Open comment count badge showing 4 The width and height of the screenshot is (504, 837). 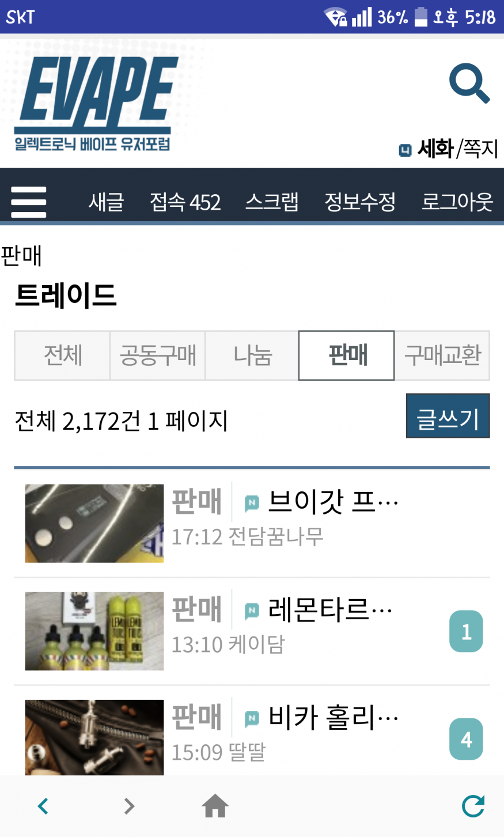466,739
